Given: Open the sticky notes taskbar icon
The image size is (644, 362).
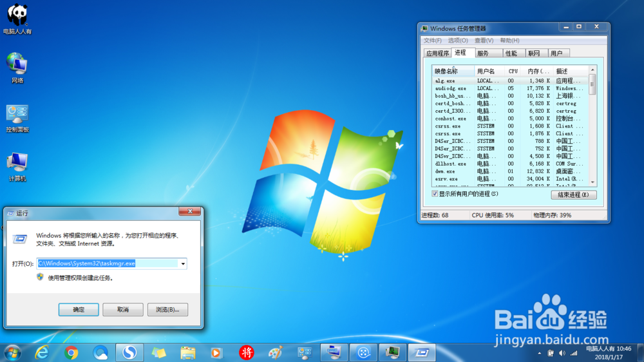Looking at the screenshot, I should coord(158,352).
